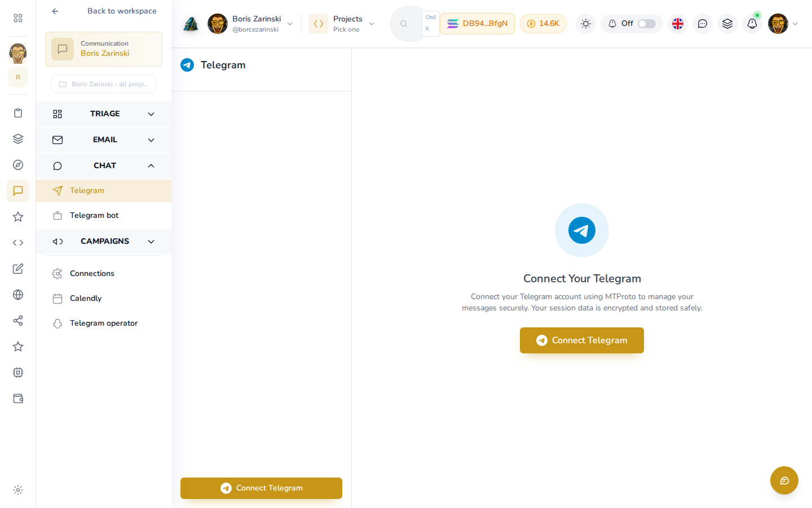This screenshot has width=812, height=508.
Task: Open the Boris Zarinski account dropdown
Action: pos(250,24)
